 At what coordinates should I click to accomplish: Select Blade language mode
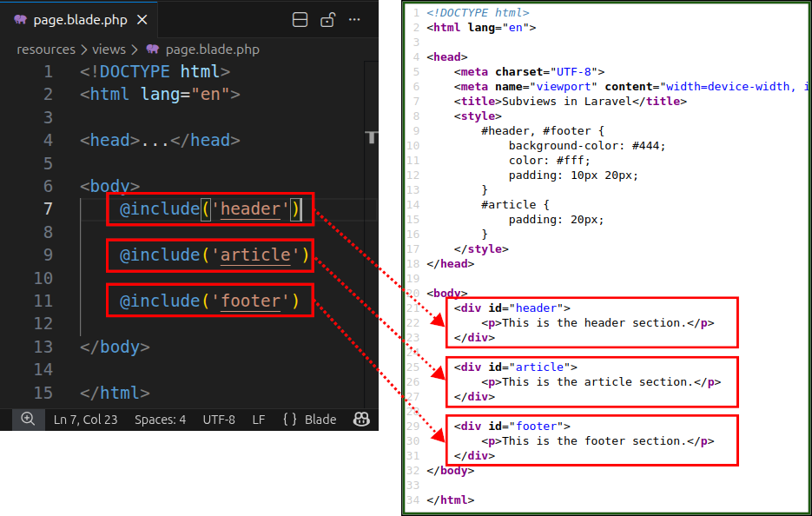tap(320, 419)
